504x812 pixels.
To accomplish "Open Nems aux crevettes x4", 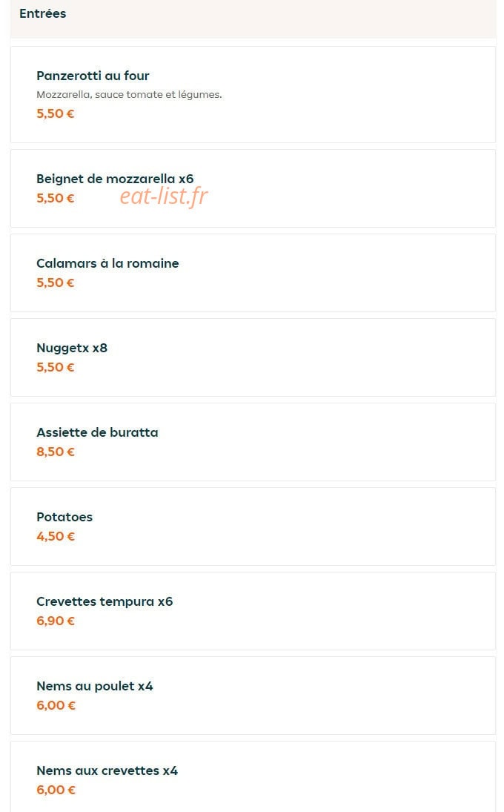I will tap(253, 776).
